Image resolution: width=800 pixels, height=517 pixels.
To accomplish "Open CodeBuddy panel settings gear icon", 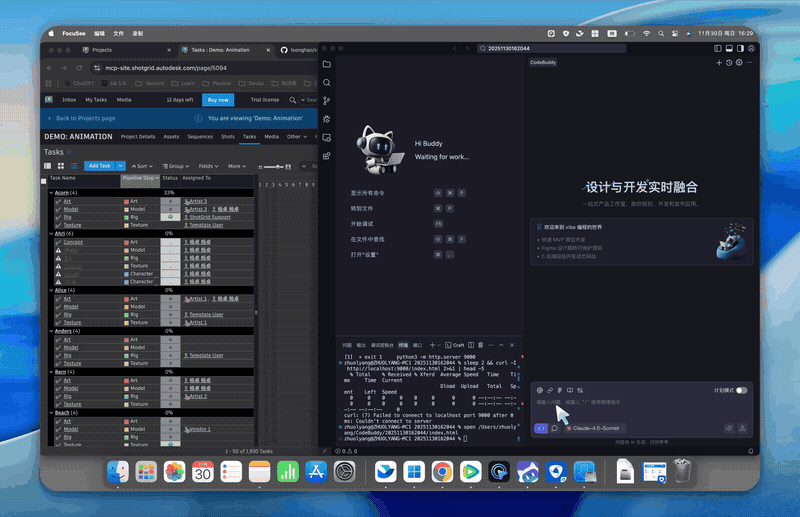I will [x=740, y=63].
